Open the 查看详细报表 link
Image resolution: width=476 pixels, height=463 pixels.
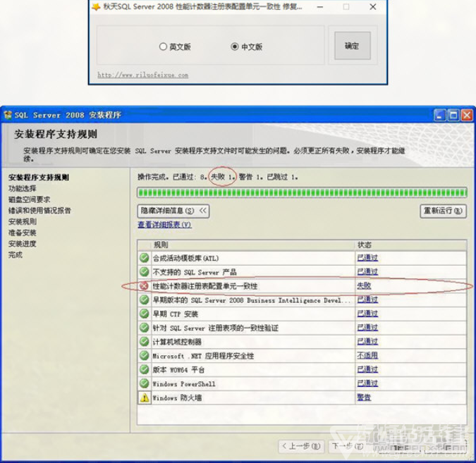164,225
